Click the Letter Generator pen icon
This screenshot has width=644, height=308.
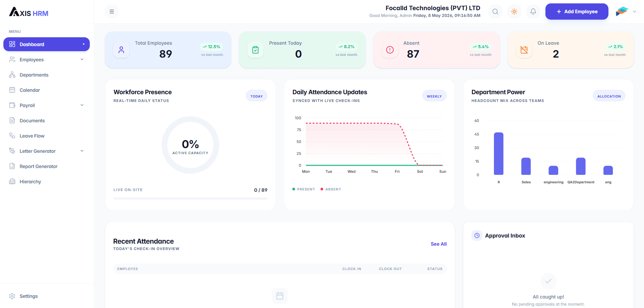coord(12,151)
